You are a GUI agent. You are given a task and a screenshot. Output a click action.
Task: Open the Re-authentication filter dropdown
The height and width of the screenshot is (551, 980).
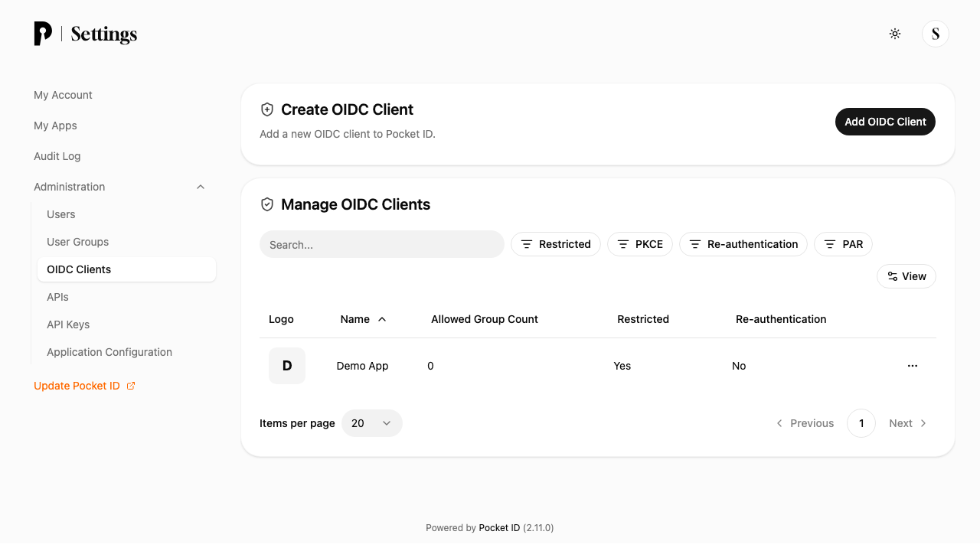pos(743,244)
